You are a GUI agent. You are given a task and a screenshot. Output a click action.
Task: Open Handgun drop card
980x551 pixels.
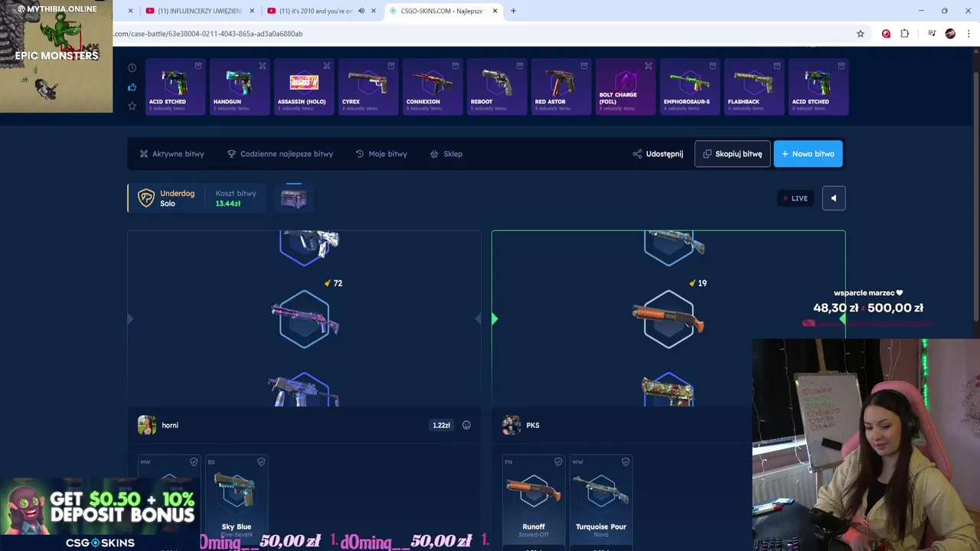pyautogui.click(x=240, y=86)
